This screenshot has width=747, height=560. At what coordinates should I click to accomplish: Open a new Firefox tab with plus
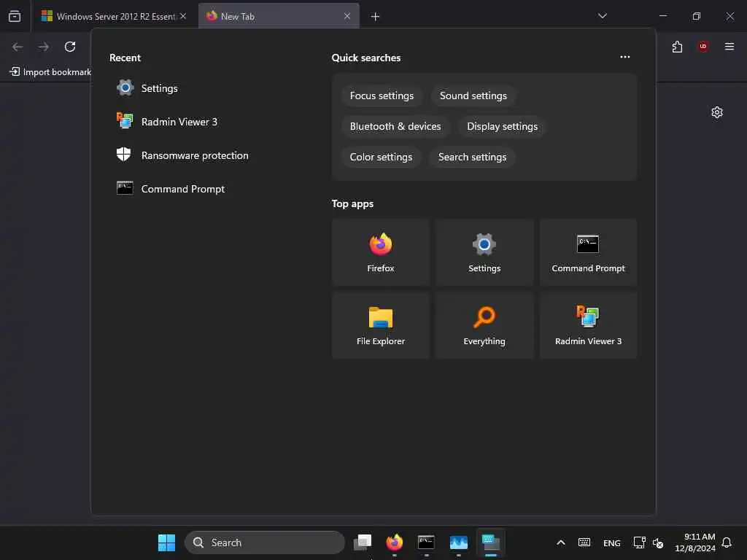(x=376, y=17)
